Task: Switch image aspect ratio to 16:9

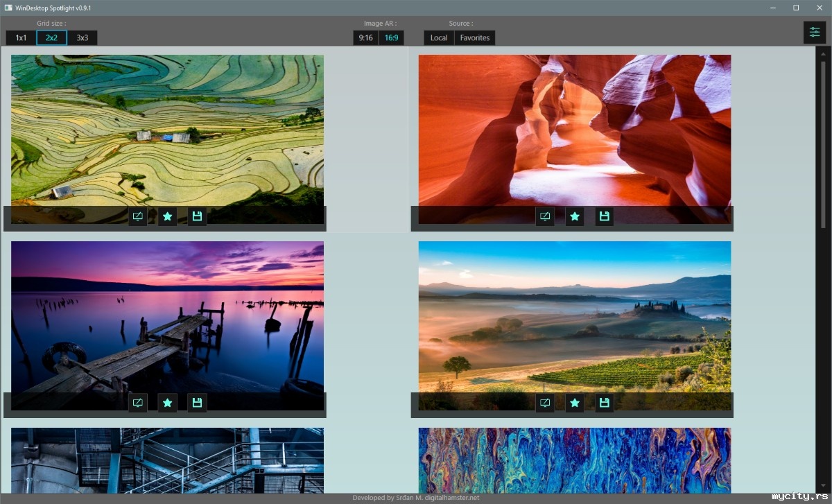Action: pos(391,38)
